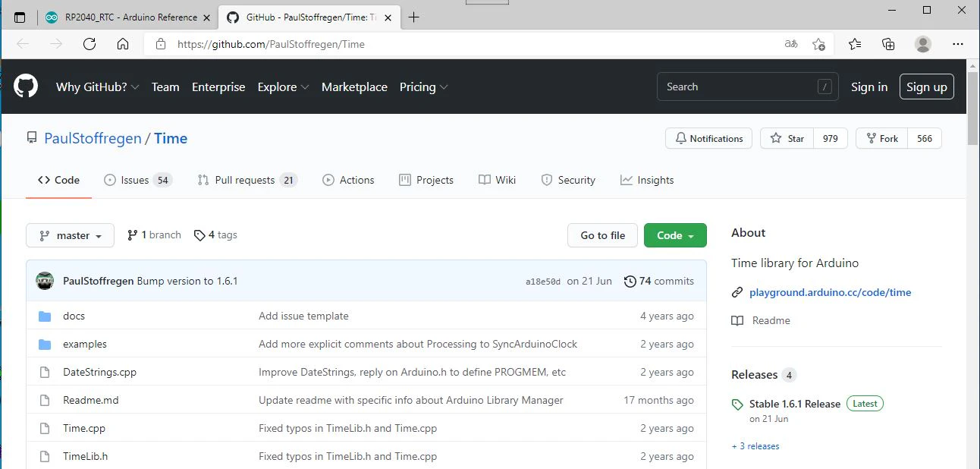Expand the Pricing dropdown menu
This screenshot has height=469, width=980.
click(x=423, y=87)
